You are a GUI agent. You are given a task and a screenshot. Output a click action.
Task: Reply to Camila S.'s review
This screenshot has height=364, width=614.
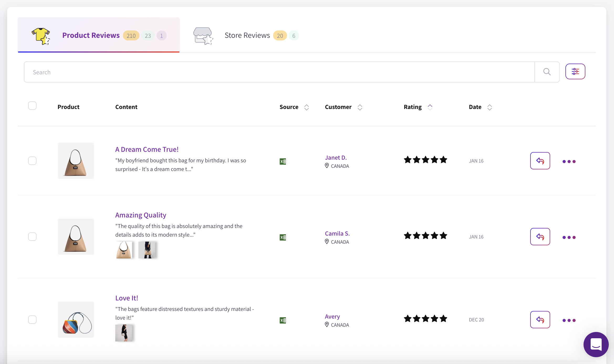click(540, 237)
